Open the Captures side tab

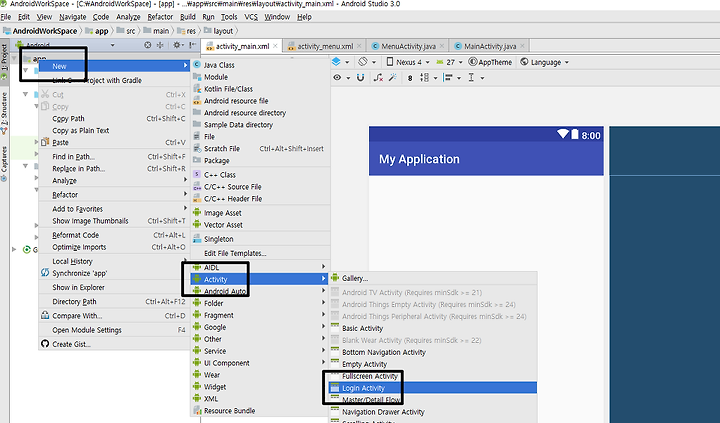[x=4, y=164]
